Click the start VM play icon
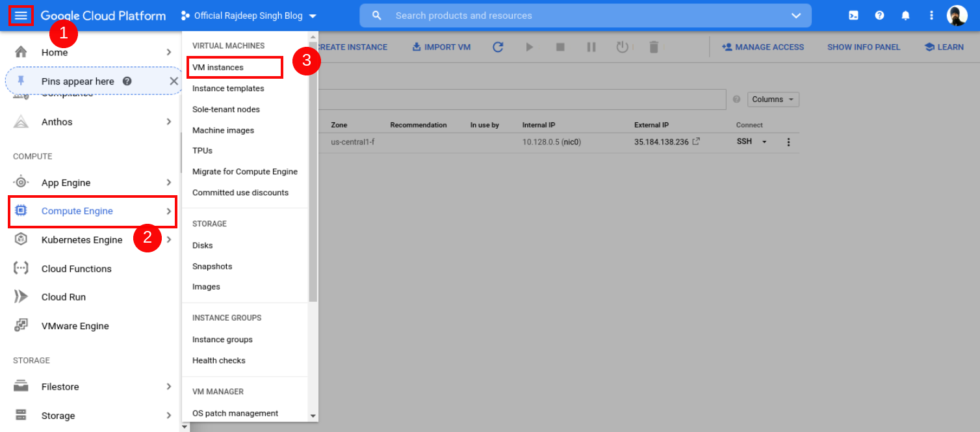Screen dimensions: 980x432 point(529,46)
